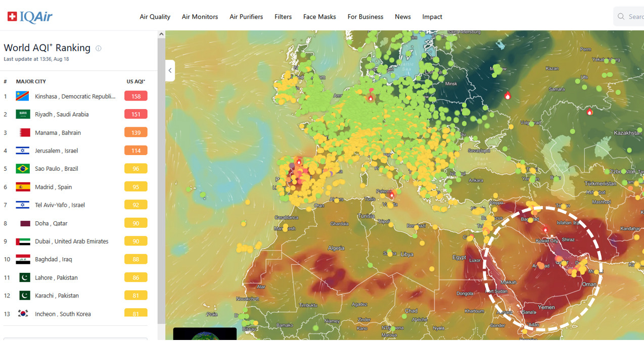The width and height of the screenshot is (644, 341).
Task: Collapse the ranking side panel with the arrow
Action: pos(170,71)
